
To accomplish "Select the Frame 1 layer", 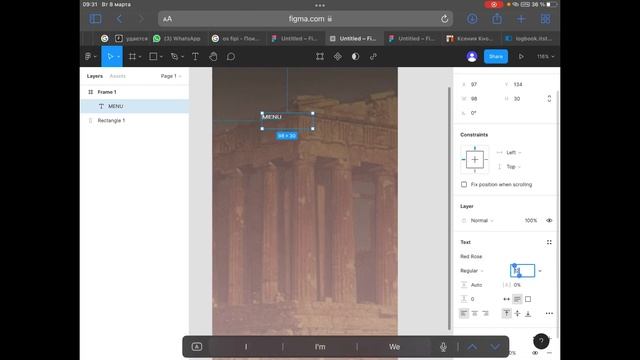I will tap(135, 92).
